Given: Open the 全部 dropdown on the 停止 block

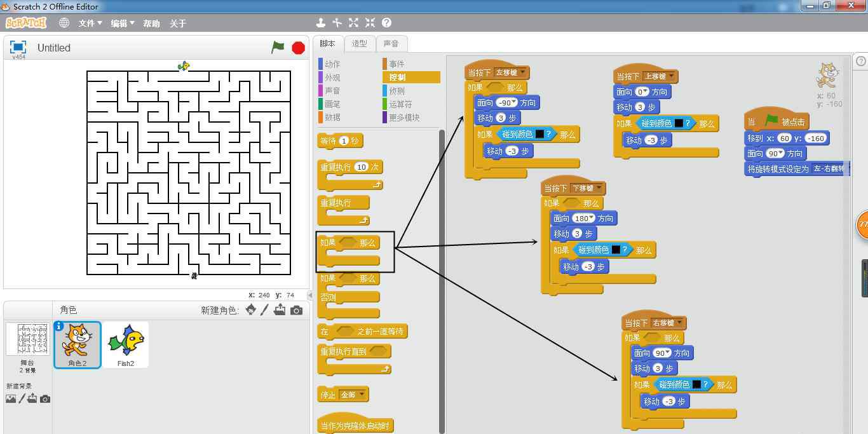Looking at the screenshot, I should pyautogui.click(x=353, y=395).
